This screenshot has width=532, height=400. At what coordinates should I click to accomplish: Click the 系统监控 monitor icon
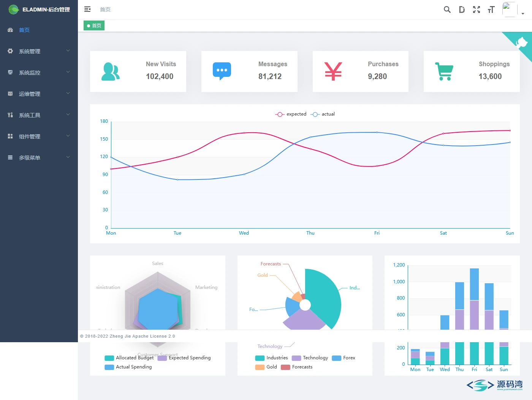click(x=10, y=72)
